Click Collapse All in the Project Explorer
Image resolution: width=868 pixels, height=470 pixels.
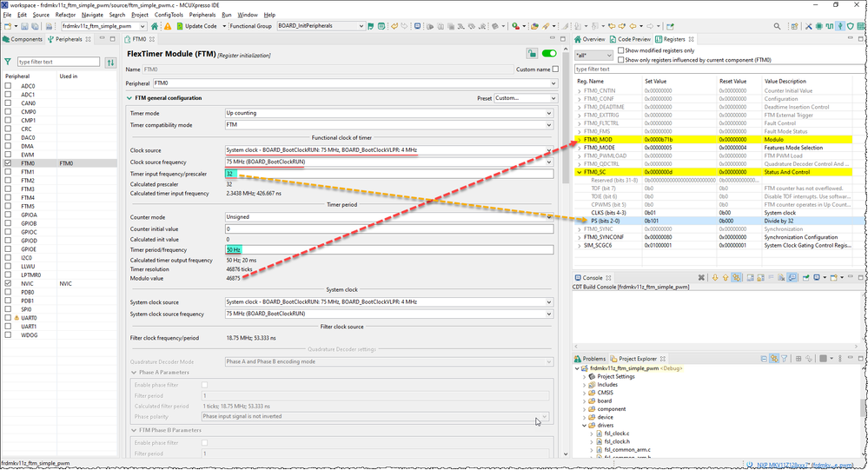click(764, 359)
